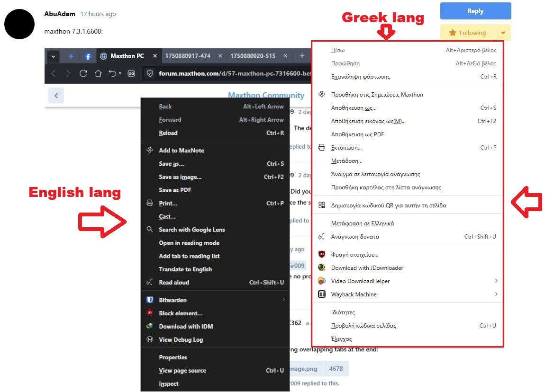The image size is (545, 392).
Task: Select Inspect in English menu
Action: point(215,383)
